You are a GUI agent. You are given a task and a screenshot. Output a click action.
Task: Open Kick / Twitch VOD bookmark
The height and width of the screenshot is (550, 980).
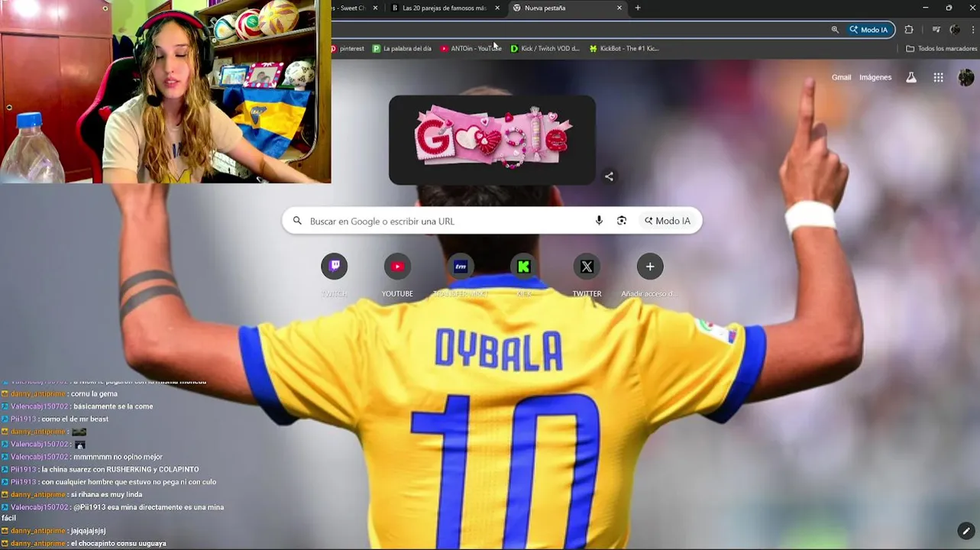pyautogui.click(x=545, y=48)
